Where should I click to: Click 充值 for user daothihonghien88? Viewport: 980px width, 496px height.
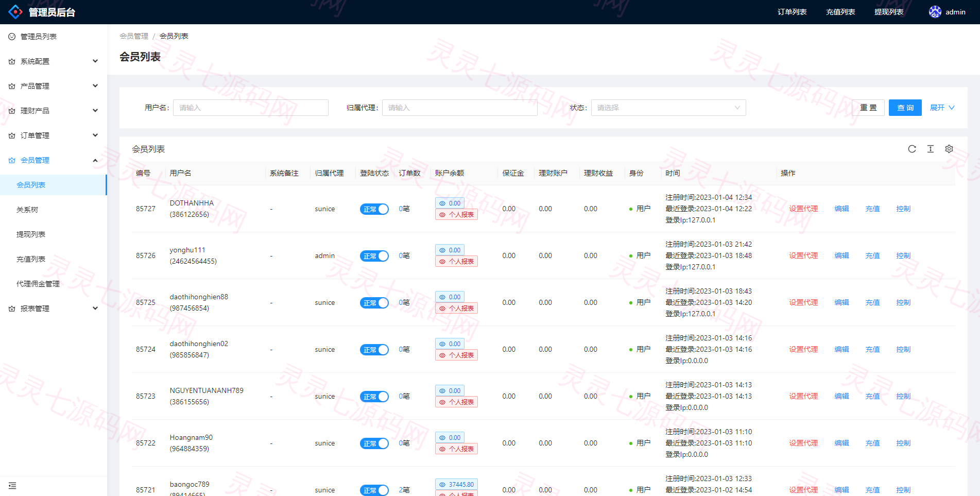[872, 302]
